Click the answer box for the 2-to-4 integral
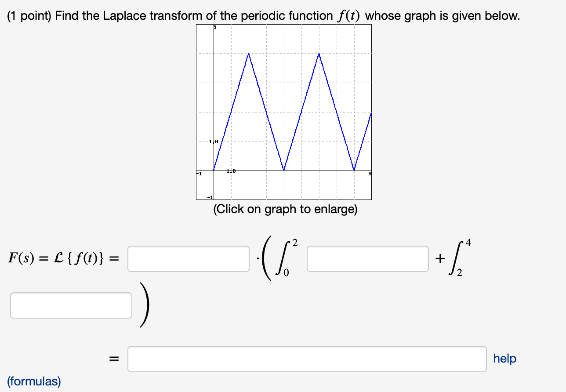 tap(71, 305)
